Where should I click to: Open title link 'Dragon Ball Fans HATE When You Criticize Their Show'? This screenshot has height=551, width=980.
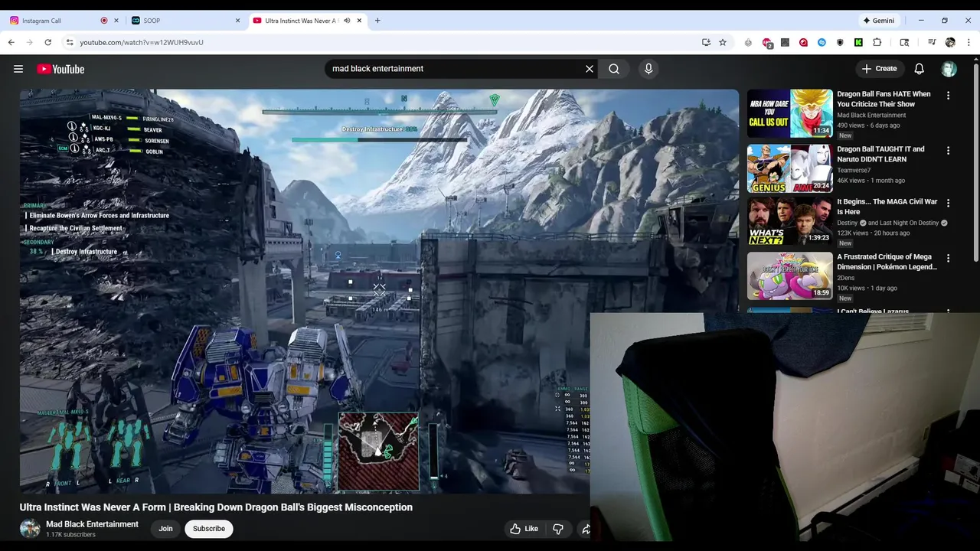pos(884,99)
